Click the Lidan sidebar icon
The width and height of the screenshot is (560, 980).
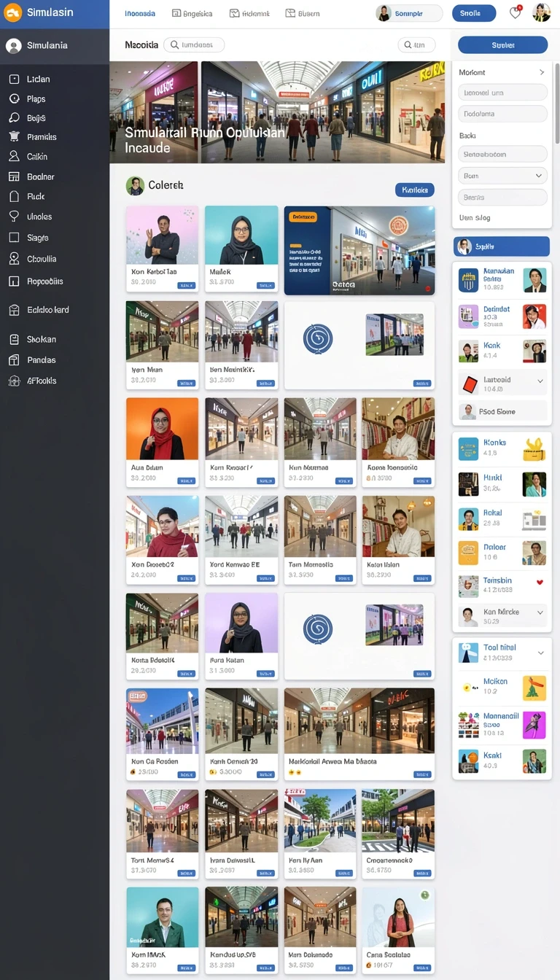pyautogui.click(x=13, y=79)
